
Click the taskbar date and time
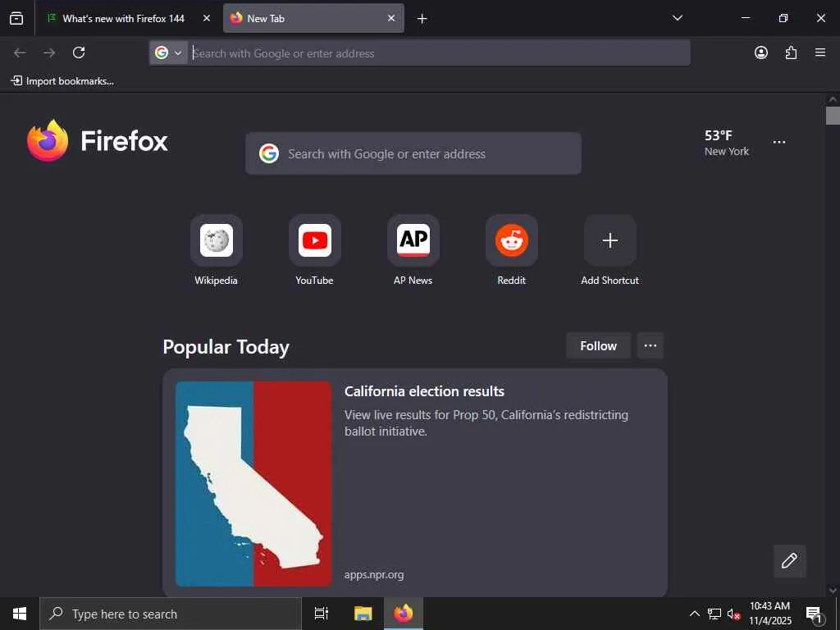769,614
